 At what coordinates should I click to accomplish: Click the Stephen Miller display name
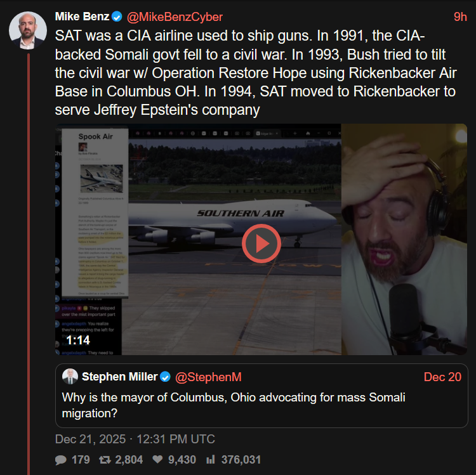119,377
